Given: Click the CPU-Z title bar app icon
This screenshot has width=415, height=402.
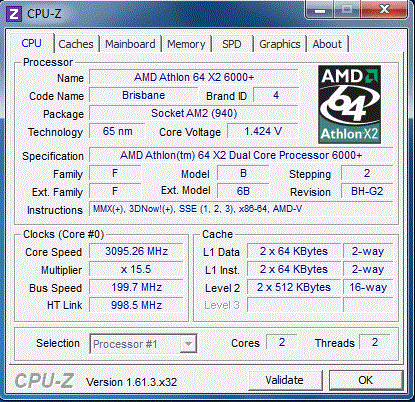Looking at the screenshot, I should coord(13,14).
